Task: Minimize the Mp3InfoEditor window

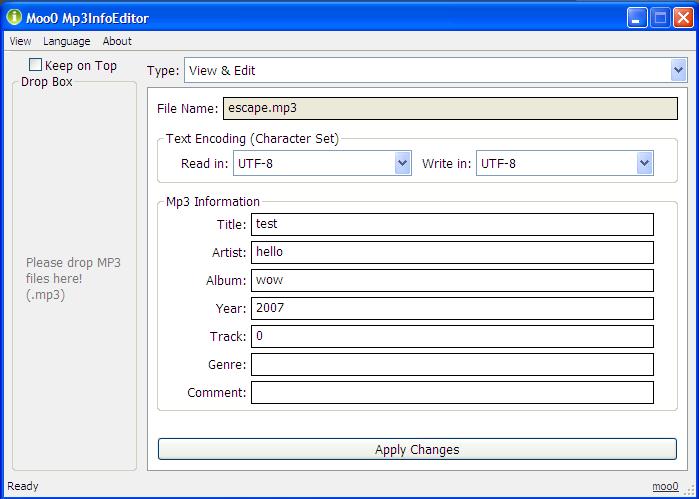Action: pyautogui.click(x=637, y=18)
